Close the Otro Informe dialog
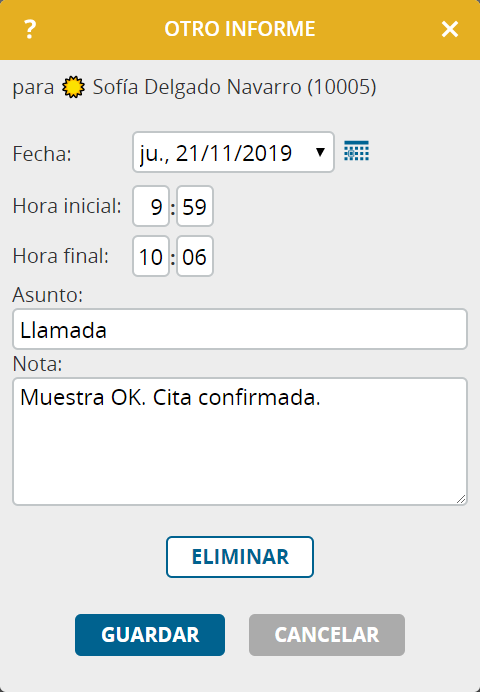The height and width of the screenshot is (692, 480). pyautogui.click(x=450, y=30)
